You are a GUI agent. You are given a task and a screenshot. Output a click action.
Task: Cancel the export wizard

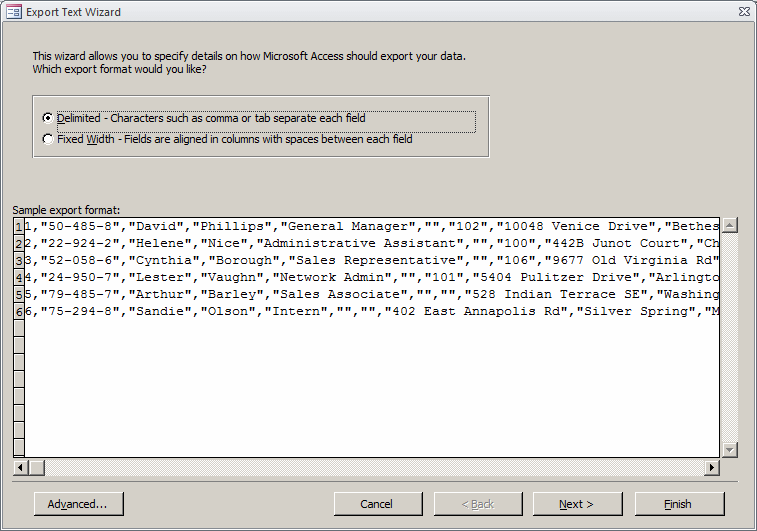click(x=378, y=504)
